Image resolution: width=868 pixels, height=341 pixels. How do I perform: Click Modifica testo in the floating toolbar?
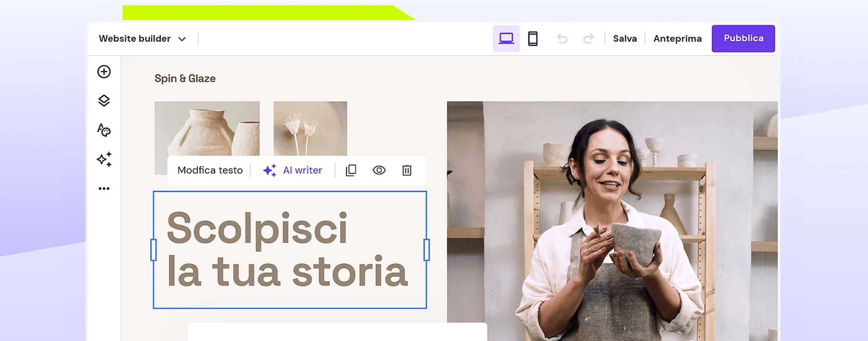pos(210,170)
